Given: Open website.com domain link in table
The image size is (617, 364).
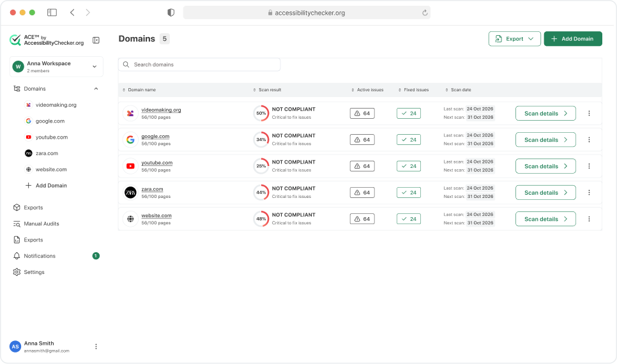Looking at the screenshot, I should pyautogui.click(x=156, y=215).
